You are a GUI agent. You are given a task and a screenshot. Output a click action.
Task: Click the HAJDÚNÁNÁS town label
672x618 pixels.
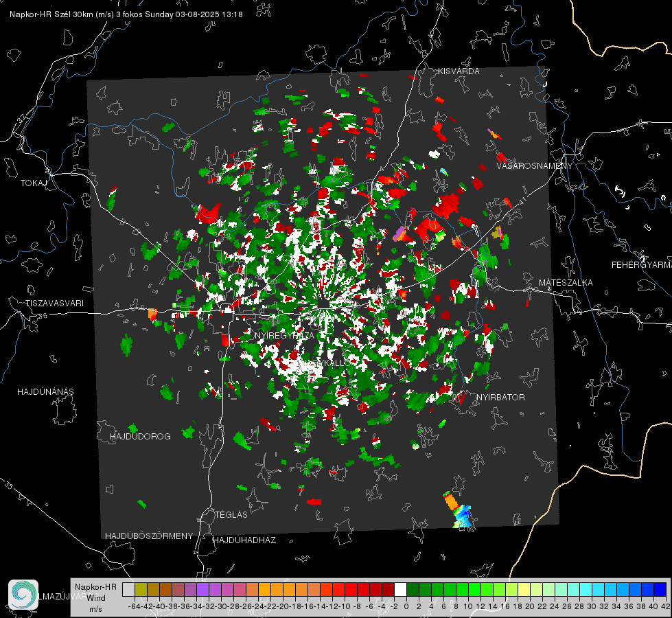(45, 392)
